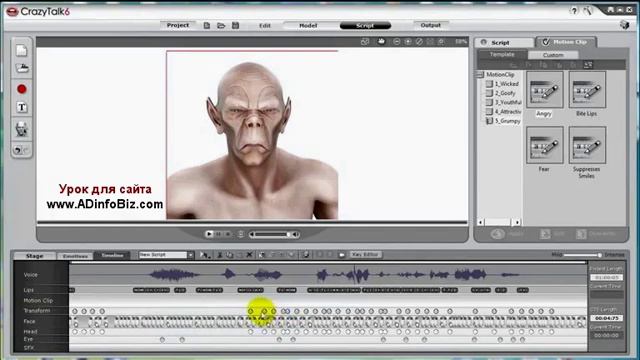Select the 1_Wicked motion clip folder
The width and height of the screenshot is (640, 360).
point(502,84)
